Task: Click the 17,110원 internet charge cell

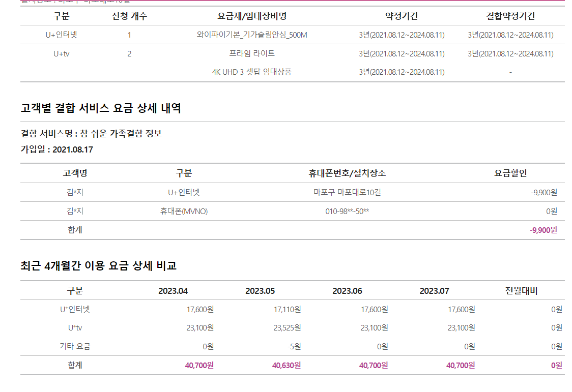Action: pos(287,309)
